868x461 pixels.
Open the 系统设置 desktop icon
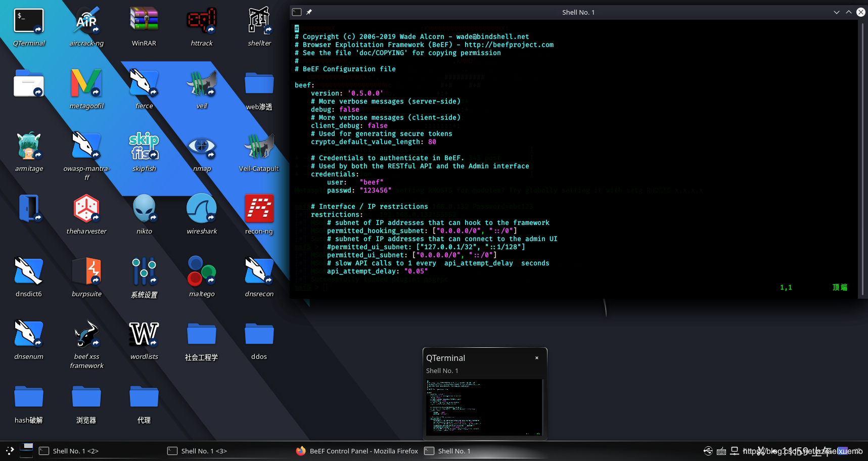(144, 278)
